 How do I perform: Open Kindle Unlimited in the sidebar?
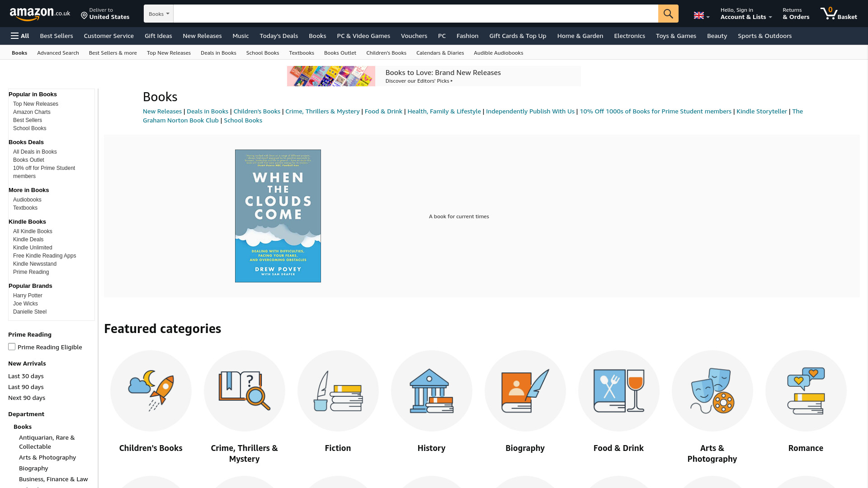[33, 248]
